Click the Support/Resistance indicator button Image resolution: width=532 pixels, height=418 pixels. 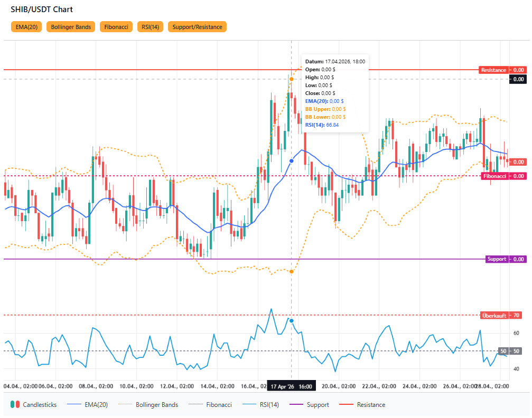pyautogui.click(x=197, y=27)
